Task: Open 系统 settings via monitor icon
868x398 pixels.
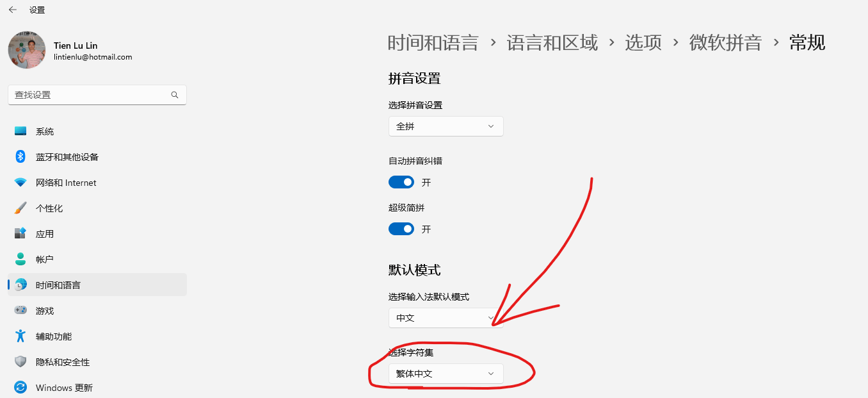Action: [x=20, y=131]
